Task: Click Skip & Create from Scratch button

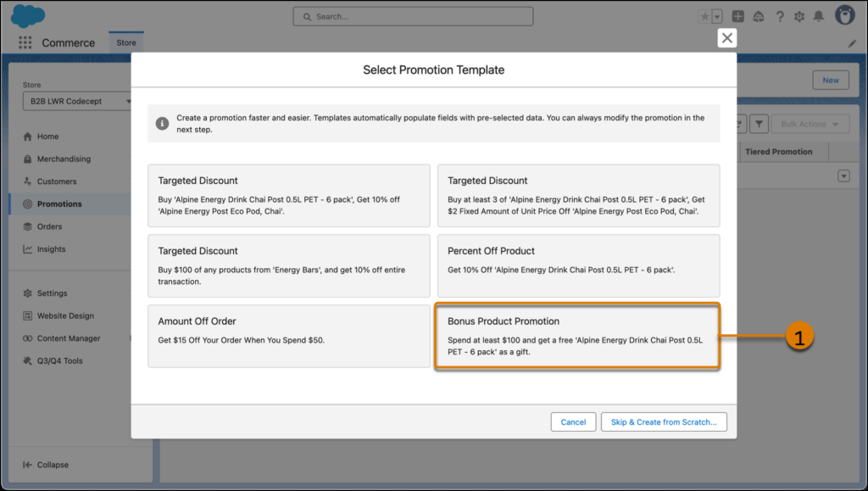Action: coord(664,421)
